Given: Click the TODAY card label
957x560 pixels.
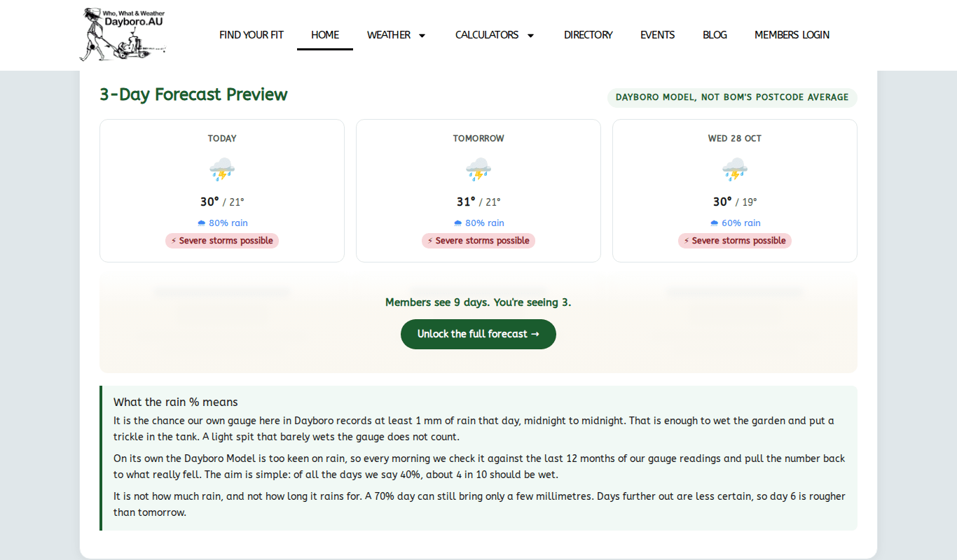Looking at the screenshot, I should [x=222, y=139].
